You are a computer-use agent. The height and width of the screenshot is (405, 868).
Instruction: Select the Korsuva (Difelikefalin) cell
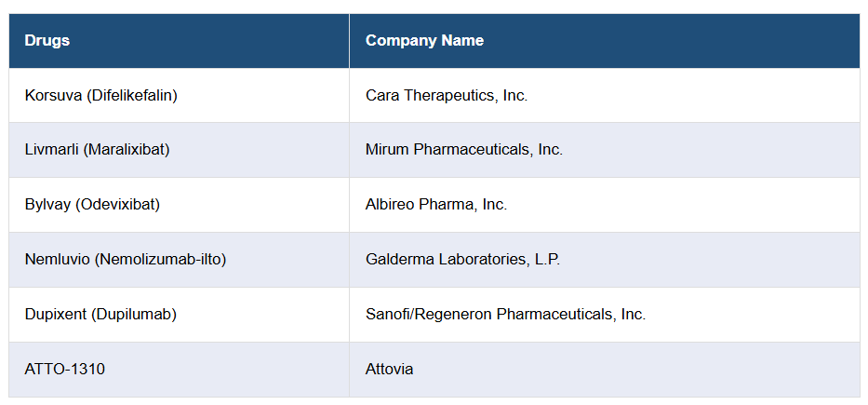pos(100,95)
